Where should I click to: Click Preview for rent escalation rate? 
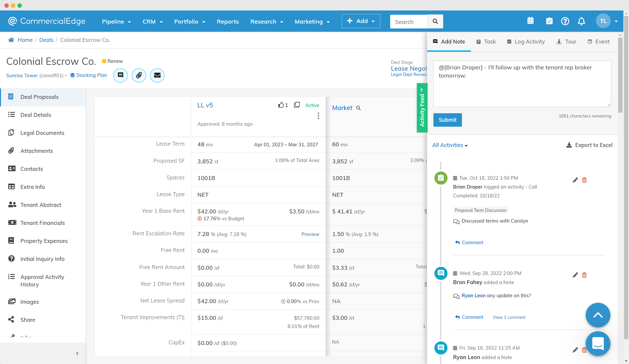click(x=310, y=234)
